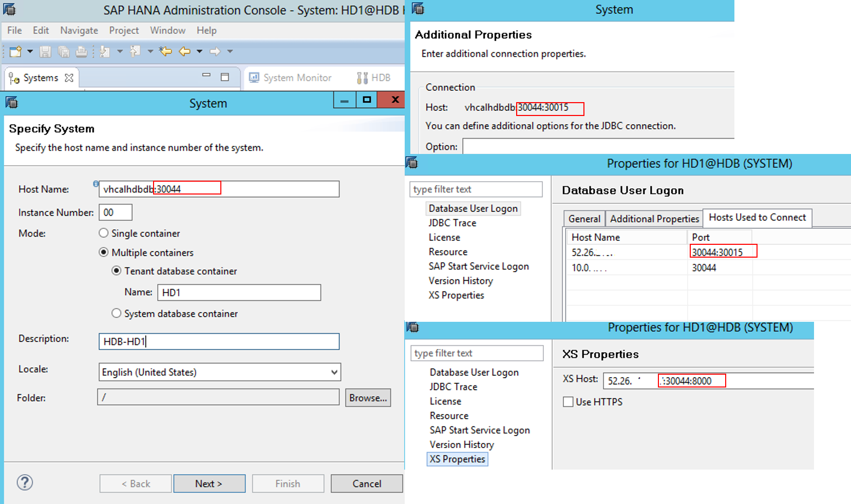Click the Next button
The height and width of the screenshot is (504, 851).
click(209, 483)
